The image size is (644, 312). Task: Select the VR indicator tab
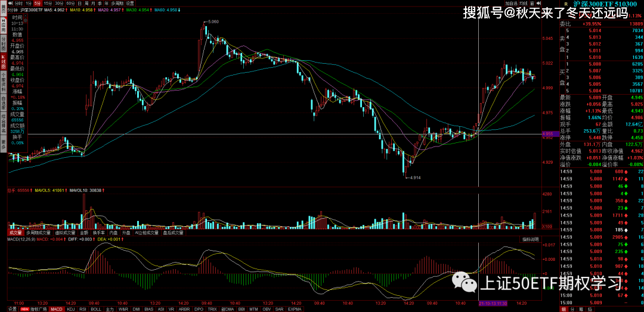pyautogui.click(x=171, y=309)
